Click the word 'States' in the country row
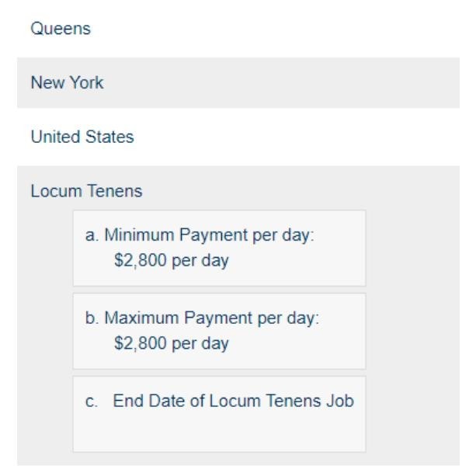 pyautogui.click(x=113, y=137)
